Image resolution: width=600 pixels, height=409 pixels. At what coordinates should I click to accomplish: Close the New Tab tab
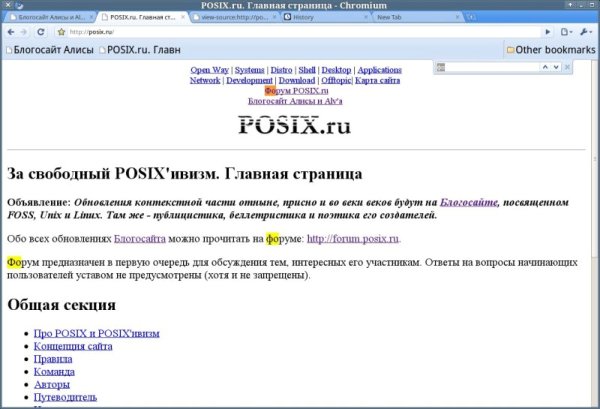[458, 17]
